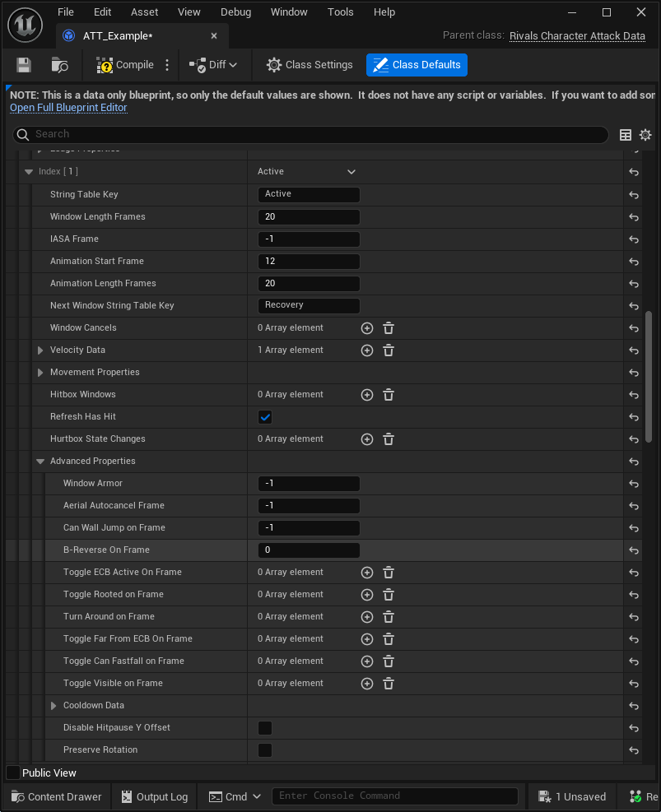This screenshot has width=661, height=812.
Task: Enable Preserve Rotation checkbox
Action: [265, 749]
